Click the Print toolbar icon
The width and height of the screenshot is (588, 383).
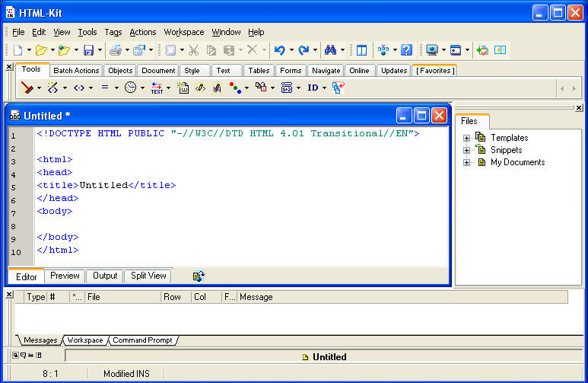(114, 50)
